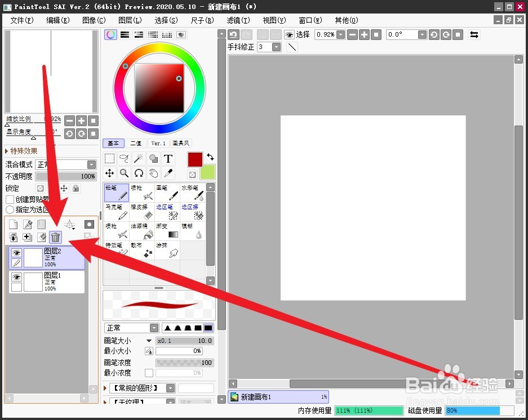Viewport: 528px width, 420px height.
Task: Expand 特殊效果 section
Action: 21,151
